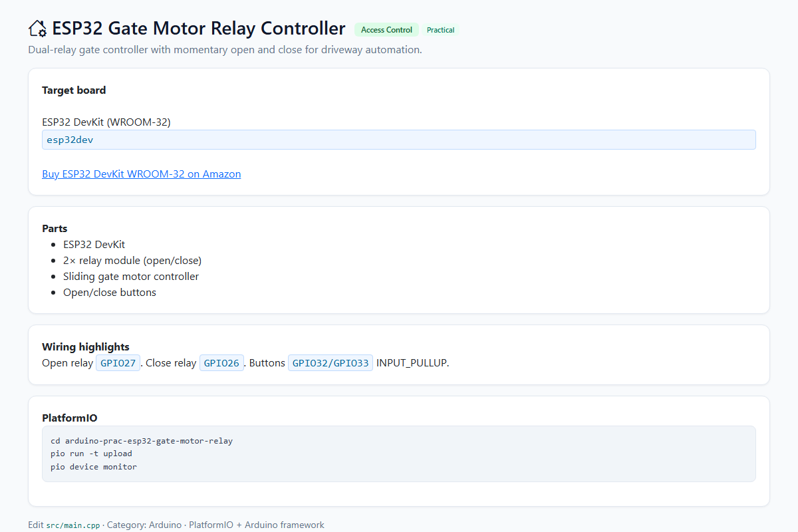Click the src/main.cpp filename in the footer
The image size is (798, 532).
coord(73,525)
